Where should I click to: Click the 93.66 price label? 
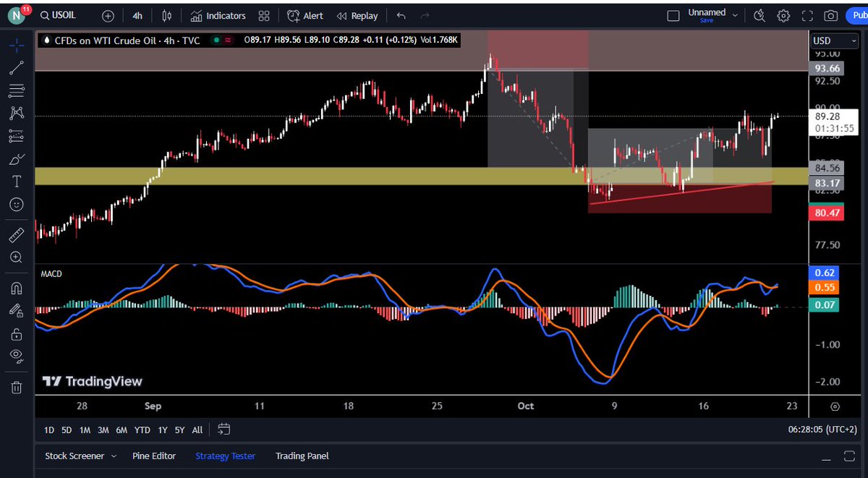[x=827, y=68]
